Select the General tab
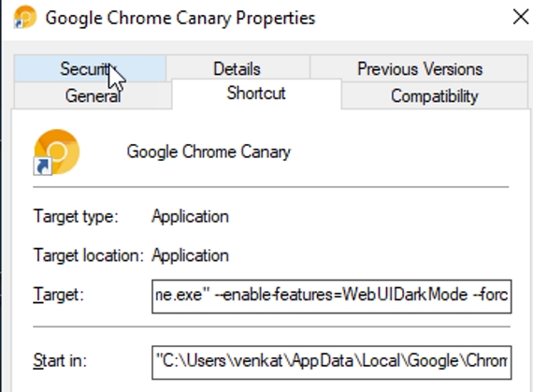The width and height of the screenshot is (533, 392). [93, 95]
